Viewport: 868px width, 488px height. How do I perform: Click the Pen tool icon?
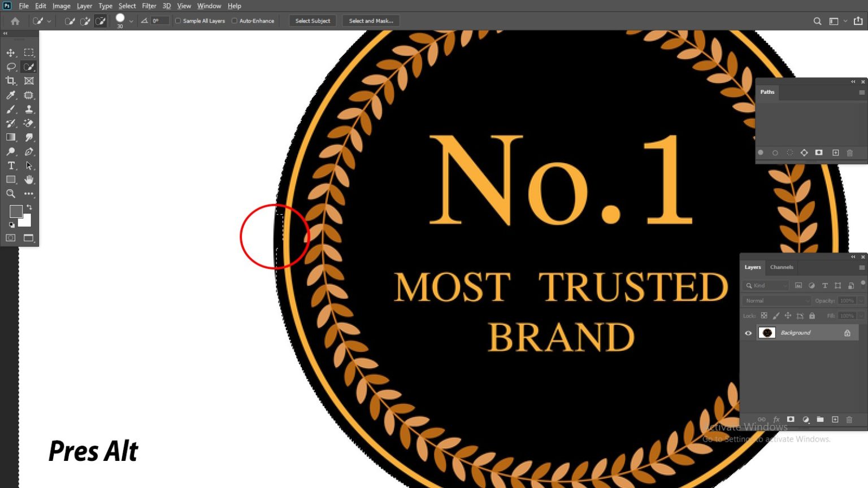point(29,151)
